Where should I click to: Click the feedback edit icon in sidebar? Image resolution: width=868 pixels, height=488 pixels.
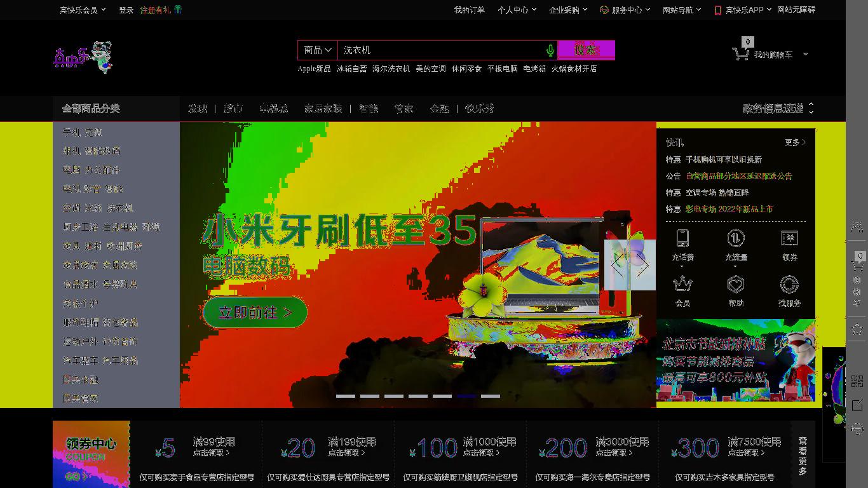pos(857,405)
